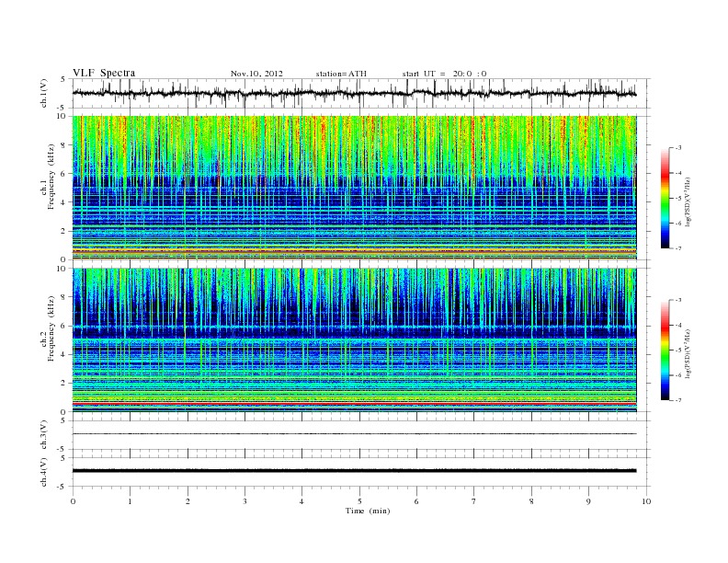Click the 'Time (min)' x-axis title
Screen dimensions: 728x563
368,511
